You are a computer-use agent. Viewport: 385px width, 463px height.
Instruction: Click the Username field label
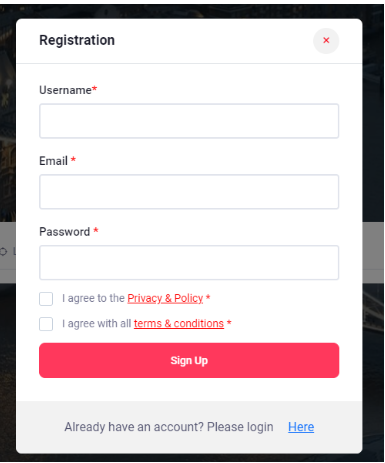click(65, 90)
